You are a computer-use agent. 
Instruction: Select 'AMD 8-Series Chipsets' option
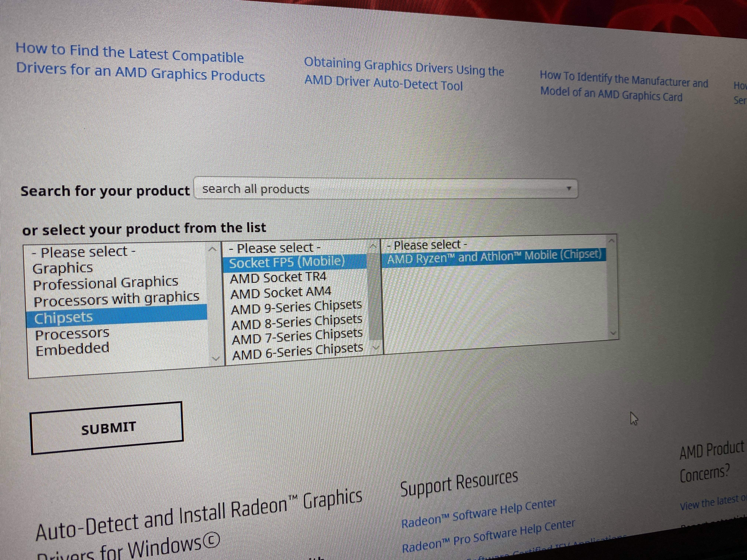(297, 322)
